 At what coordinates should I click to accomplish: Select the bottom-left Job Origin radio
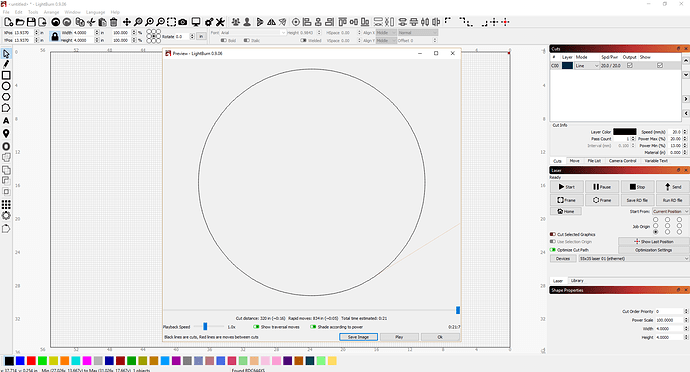656,232
